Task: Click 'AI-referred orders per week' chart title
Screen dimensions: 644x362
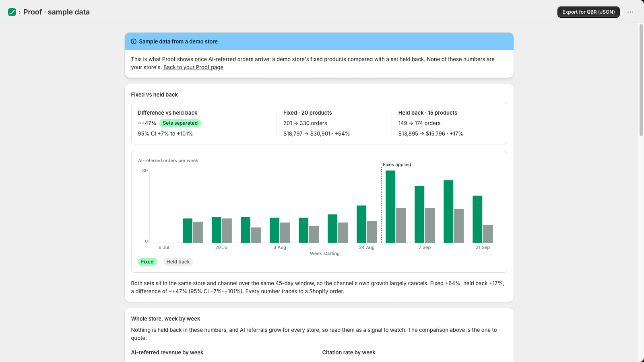Action: pyautogui.click(x=168, y=160)
